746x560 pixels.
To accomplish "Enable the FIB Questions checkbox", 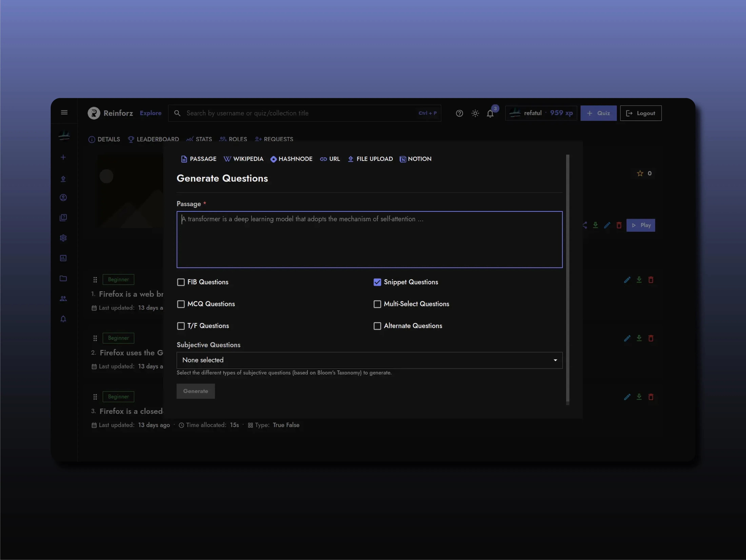I will [181, 282].
